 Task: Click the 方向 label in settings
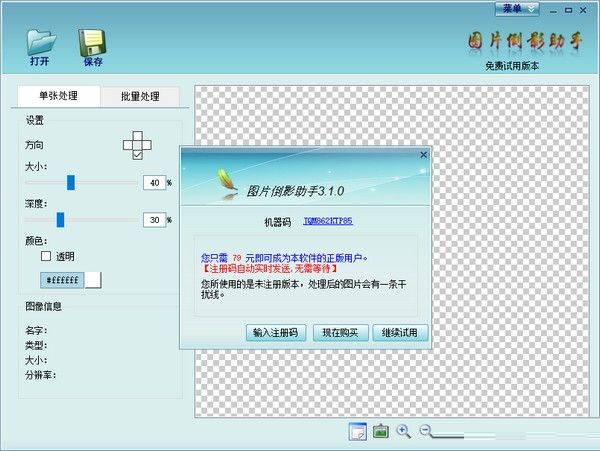34,145
